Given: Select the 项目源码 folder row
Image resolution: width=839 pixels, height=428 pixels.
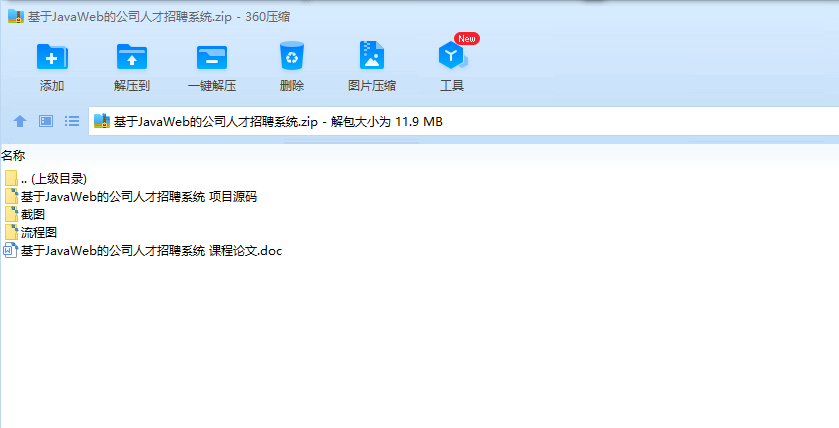Looking at the screenshot, I should coord(131,196).
